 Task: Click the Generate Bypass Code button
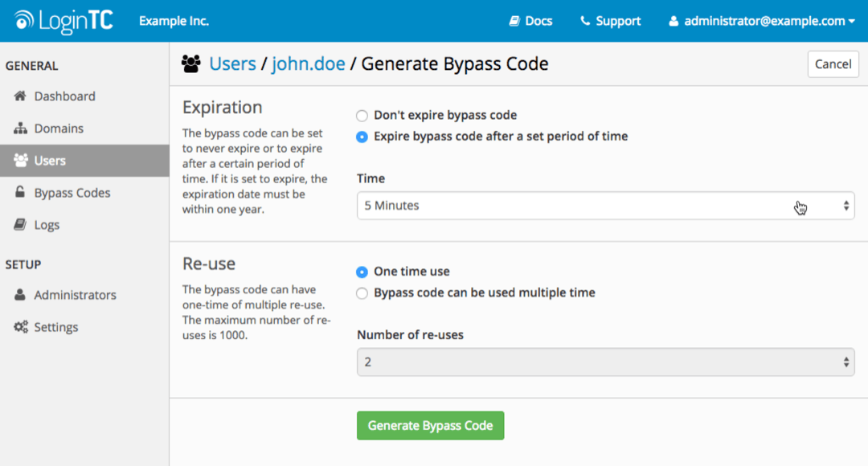(430, 426)
